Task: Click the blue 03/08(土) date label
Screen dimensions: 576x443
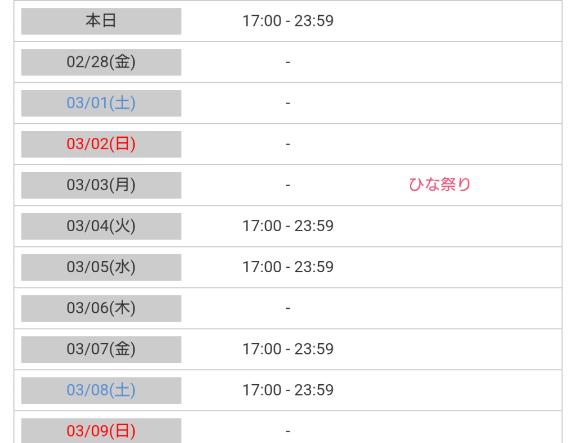Action: 101,390
